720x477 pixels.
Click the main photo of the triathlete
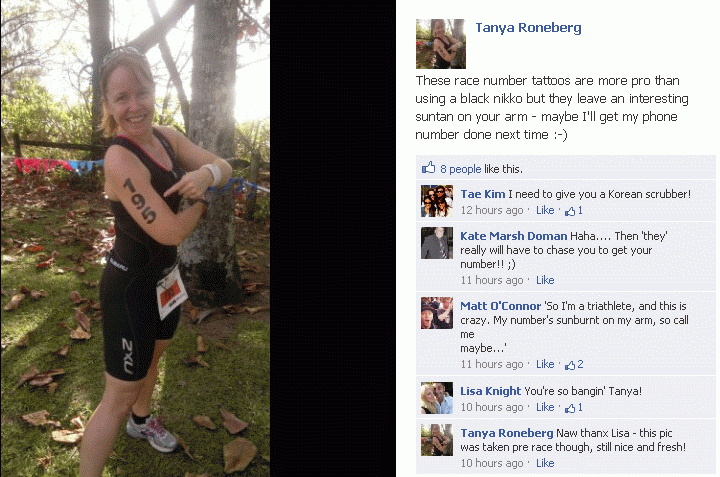(x=135, y=238)
